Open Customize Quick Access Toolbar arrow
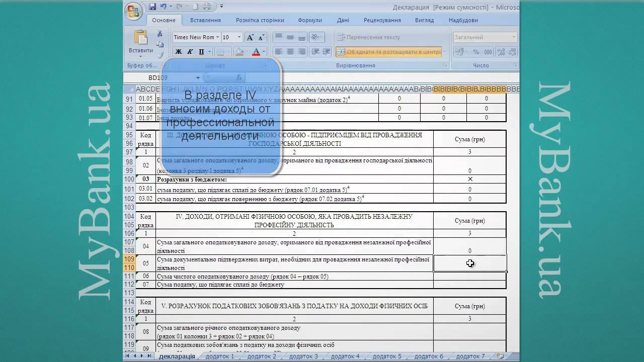The width and height of the screenshot is (644, 362). pyautogui.click(x=221, y=7)
